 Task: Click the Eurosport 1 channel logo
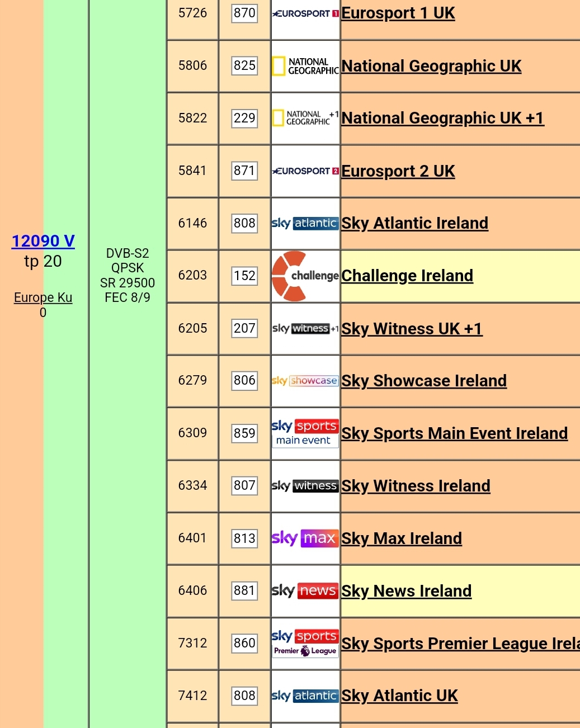[x=305, y=13]
